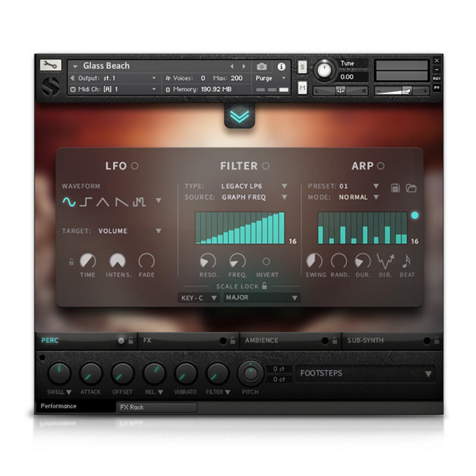Select the AMBIENCE layer tab
The width and height of the screenshot is (476, 476).
click(x=262, y=340)
